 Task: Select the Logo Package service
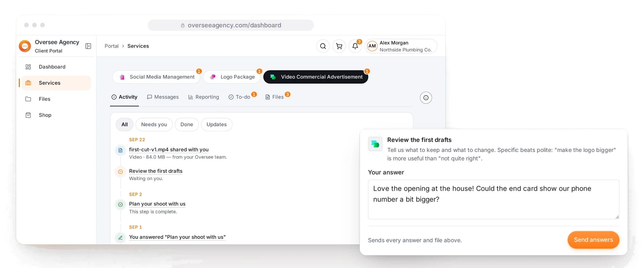[x=232, y=77]
